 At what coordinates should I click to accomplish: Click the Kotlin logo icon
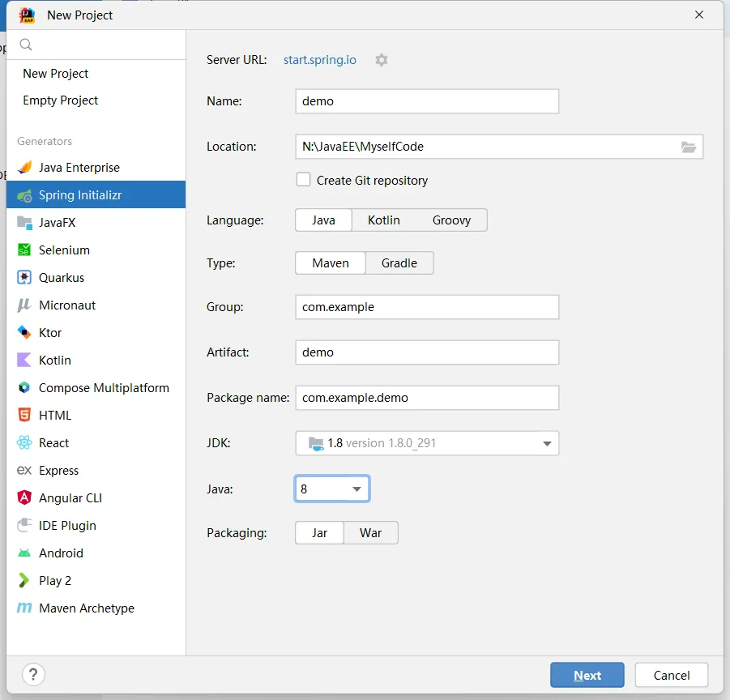click(24, 361)
